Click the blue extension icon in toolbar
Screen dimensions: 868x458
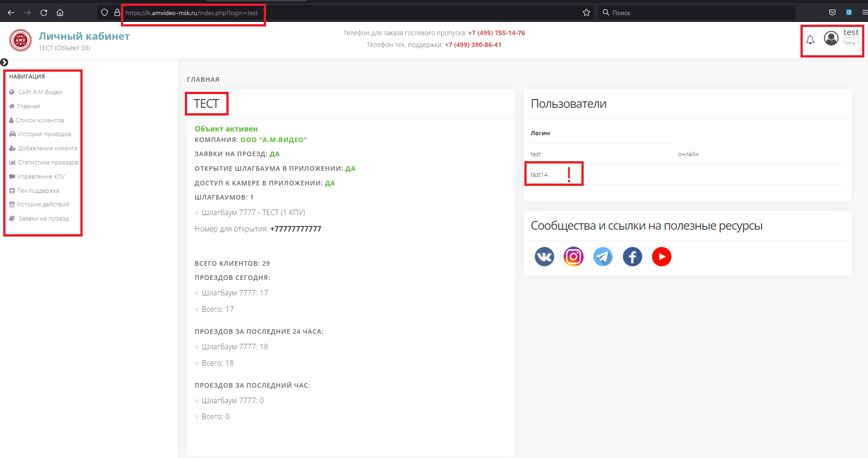tap(849, 13)
